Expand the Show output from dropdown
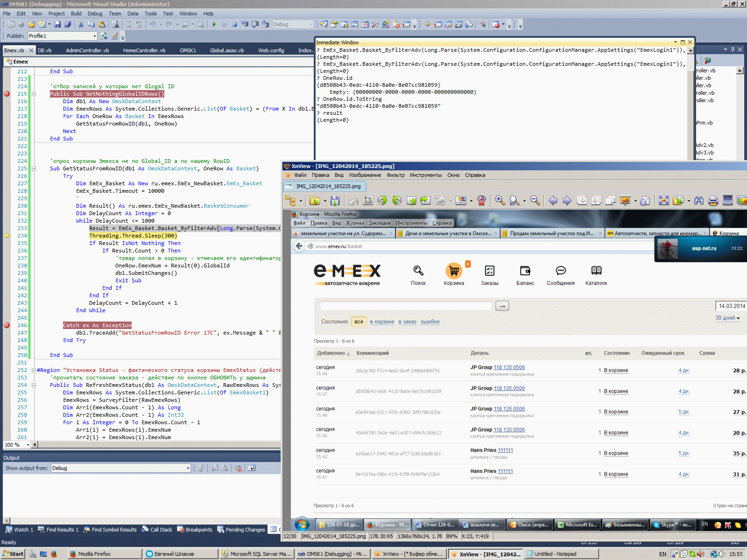747x560 pixels. pos(188,468)
